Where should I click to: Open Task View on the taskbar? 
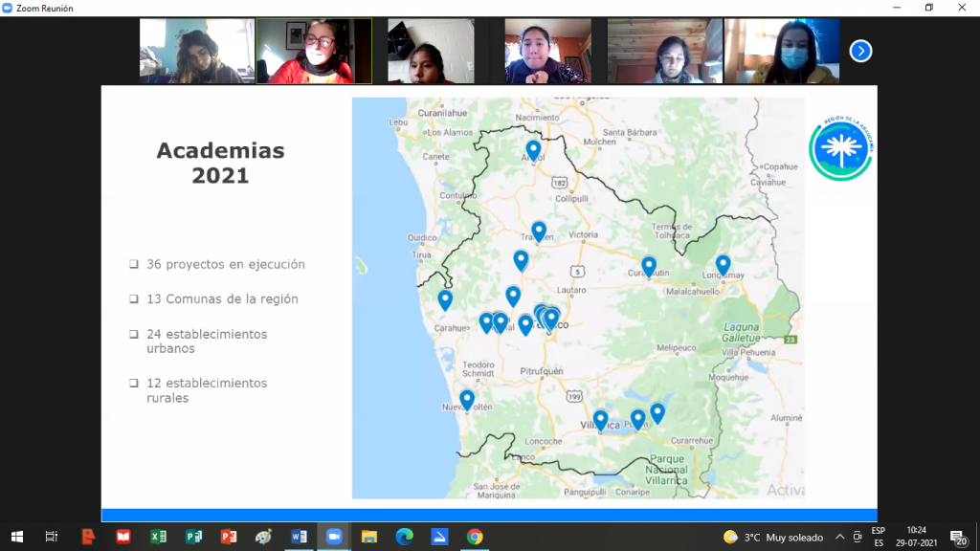(x=52, y=537)
